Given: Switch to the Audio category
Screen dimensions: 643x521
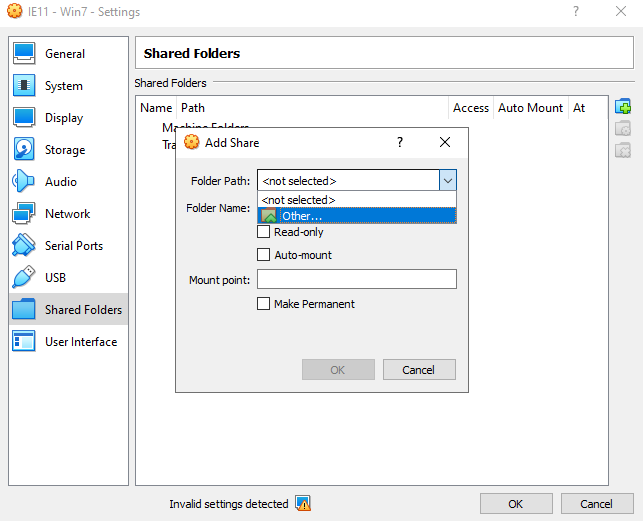Looking at the screenshot, I should (x=68, y=182).
